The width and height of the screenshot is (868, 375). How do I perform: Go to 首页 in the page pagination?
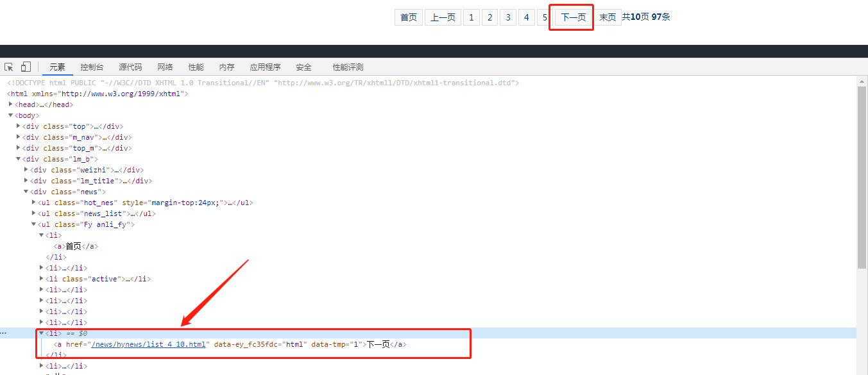click(x=409, y=17)
